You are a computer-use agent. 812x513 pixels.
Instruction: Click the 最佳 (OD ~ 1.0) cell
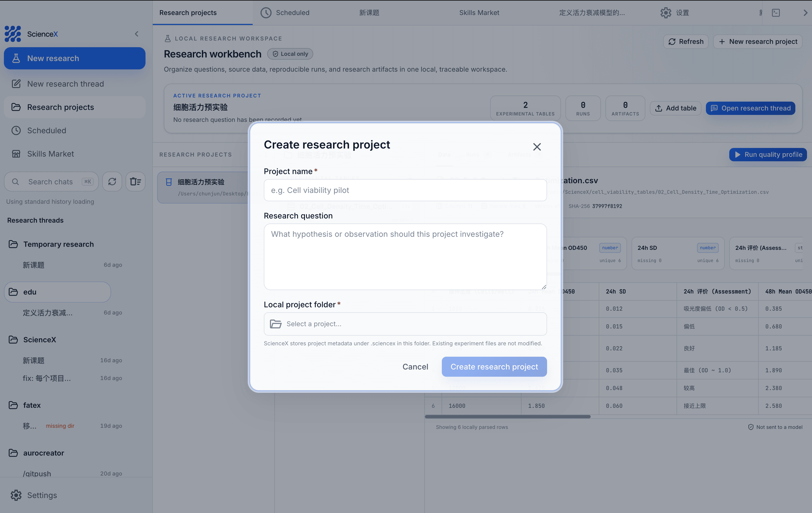[717, 370]
